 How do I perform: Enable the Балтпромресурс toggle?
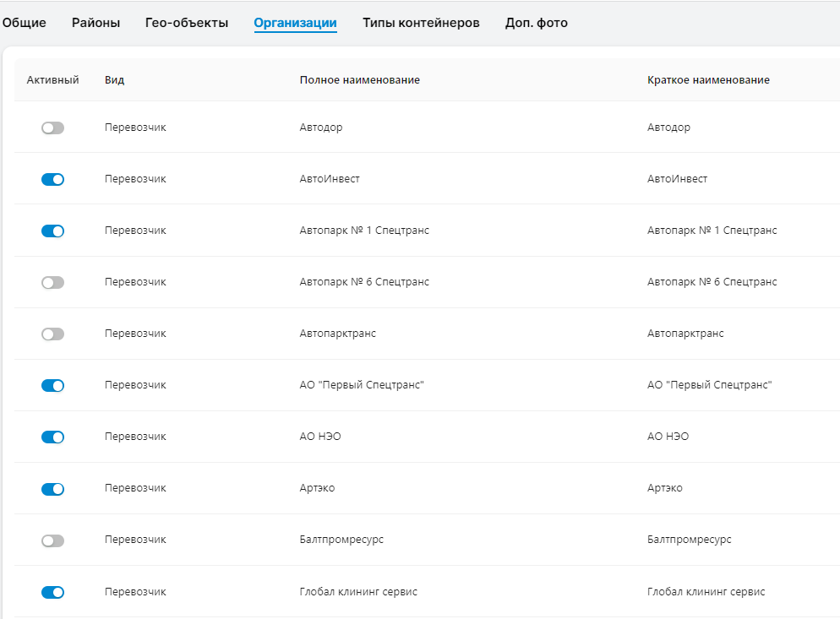point(52,540)
